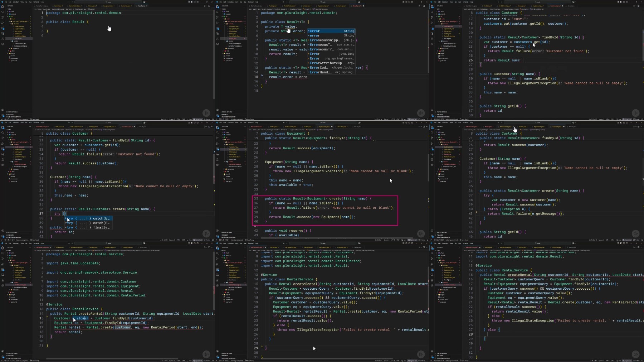Open Explorer header ellipsis in the empty Result class frame
Image resolution: width=644 pixels, height=362 pixels.
pyautogui.click(x=30, y=6)
